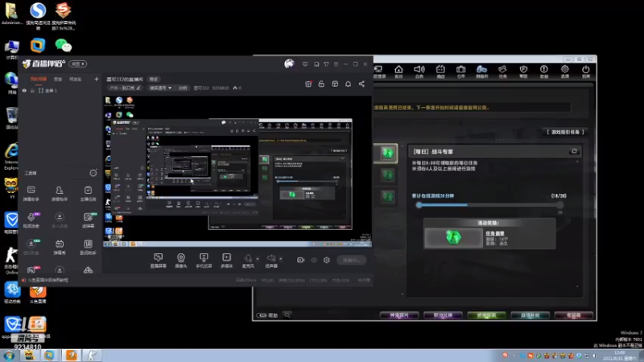The height and width of the screenshot is (362, 644).
Task: Toggle preview eye icon in bottom control bar
Action: coord(314,260)
